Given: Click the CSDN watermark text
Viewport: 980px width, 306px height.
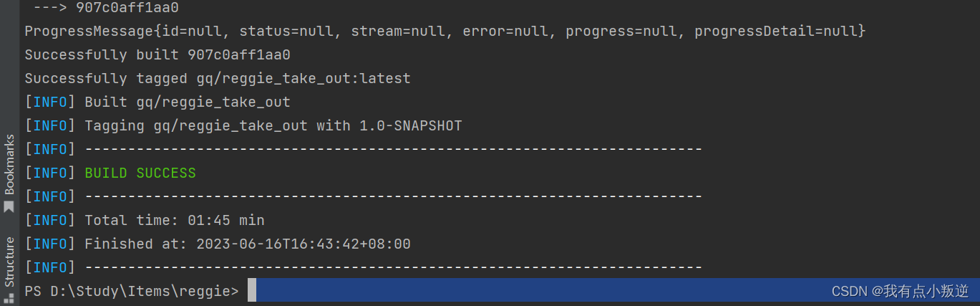Looking at the screenshot, I should click(x=900, y=291).
